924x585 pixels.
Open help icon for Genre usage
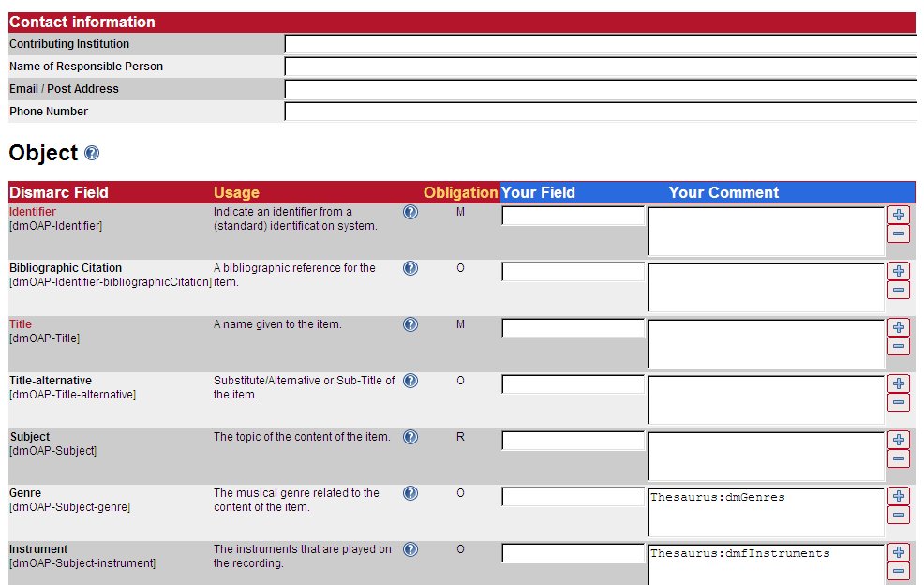click(410, 493)
